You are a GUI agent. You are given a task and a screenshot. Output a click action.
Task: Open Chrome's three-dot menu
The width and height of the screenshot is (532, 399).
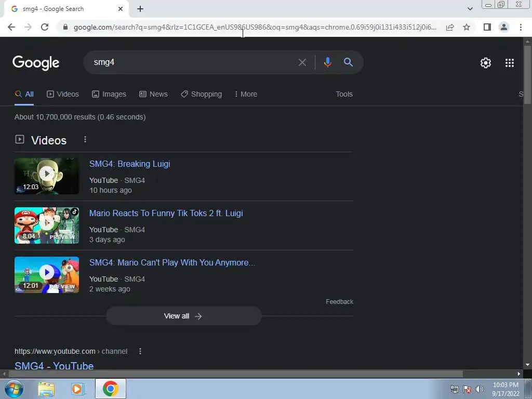tap(521, 27)
